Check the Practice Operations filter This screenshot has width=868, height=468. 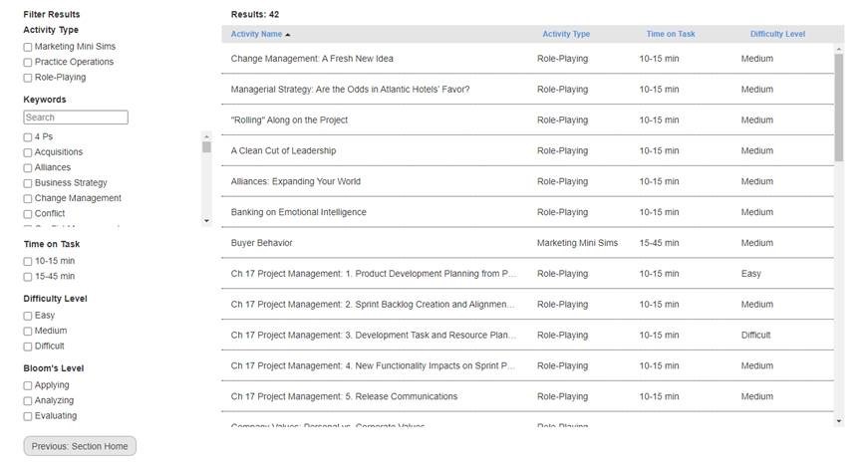28,63
